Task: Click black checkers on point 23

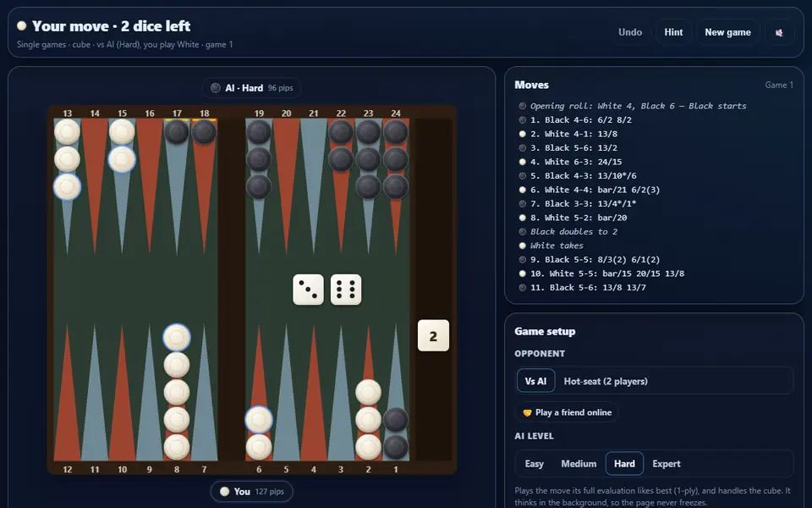Action: click(368, 159)
